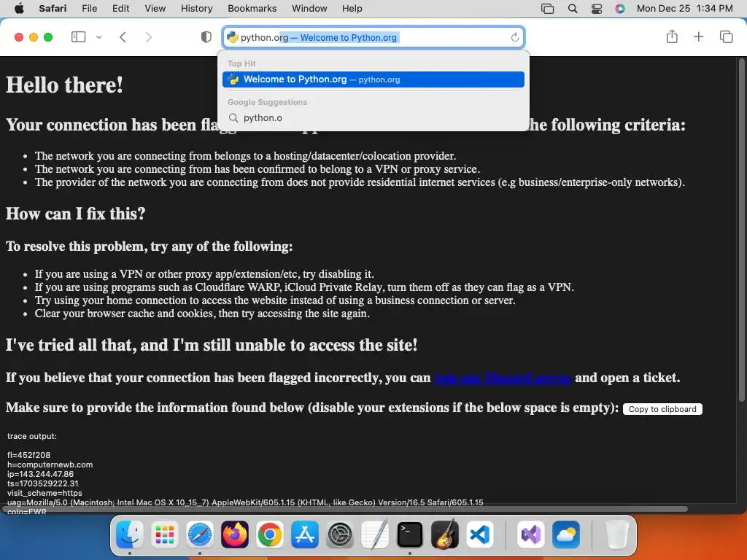Click the horizontal scrollbar at page bottom

(x=345, y=509)
